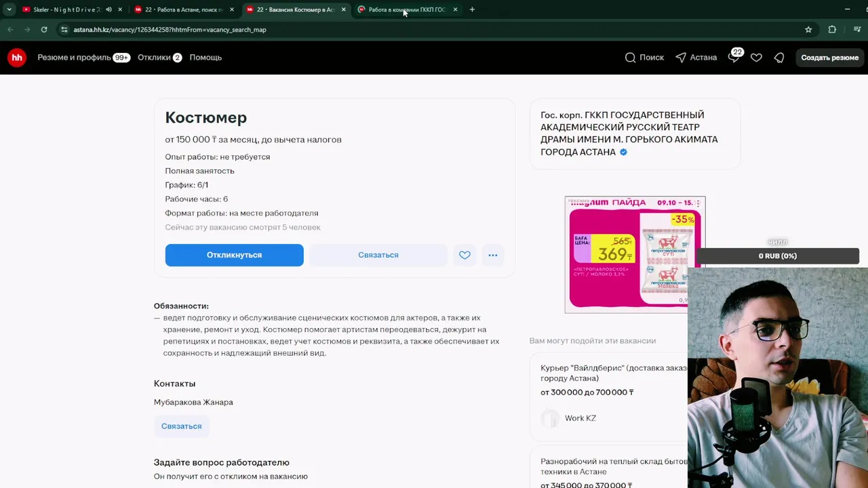
Task: Click salary text от 150 000 ₸
Action: pos(253,140)
